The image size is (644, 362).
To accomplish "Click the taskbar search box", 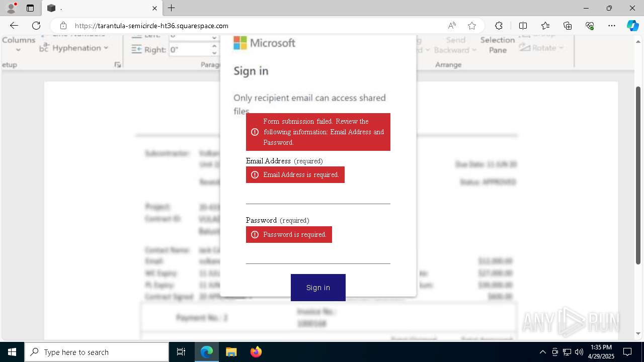I will pyautogui.click(x=97, y=352).
